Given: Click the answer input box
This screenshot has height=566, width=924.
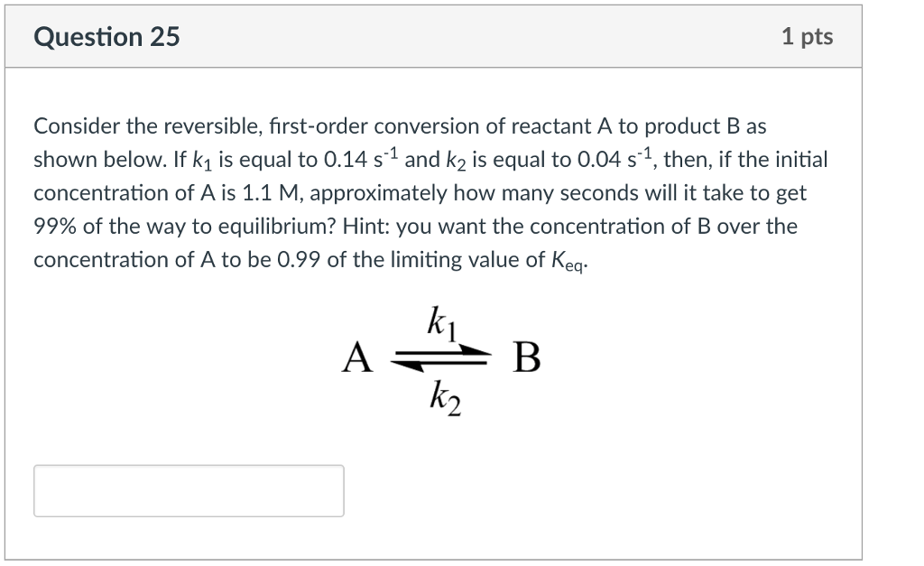Looking at the screenshot, I should (x=189, y=490).
